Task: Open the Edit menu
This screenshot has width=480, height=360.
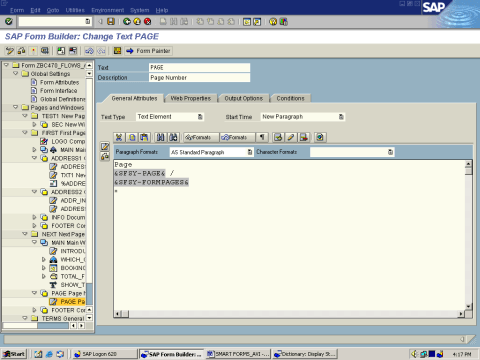Action: (x=35, y=10)
